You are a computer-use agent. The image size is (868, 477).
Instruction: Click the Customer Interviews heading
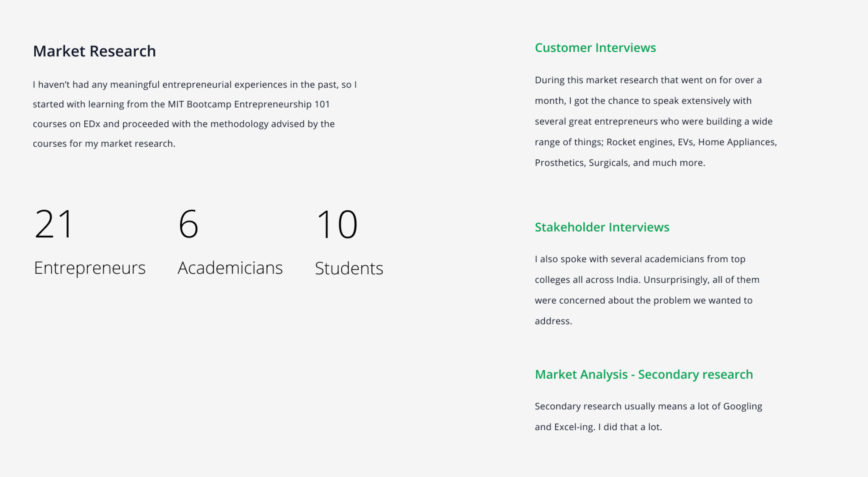[x=595, y=48]
